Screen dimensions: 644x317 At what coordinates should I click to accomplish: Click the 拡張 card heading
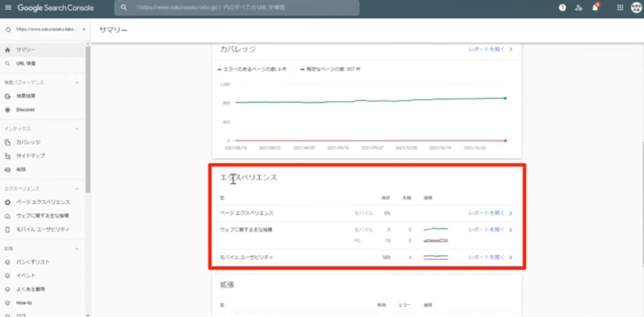227,285
